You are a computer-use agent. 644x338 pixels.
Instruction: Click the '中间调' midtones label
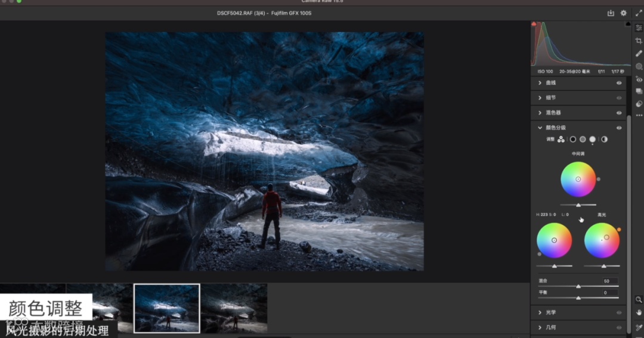click(x=578, y=154)
